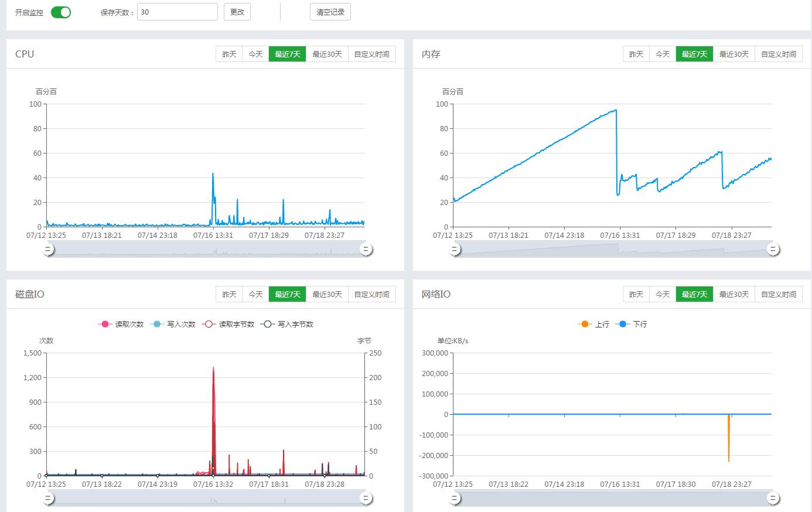Toggle 写入字节数 legend series
Screen dimensions: 812x512
(x=287, y=324)
